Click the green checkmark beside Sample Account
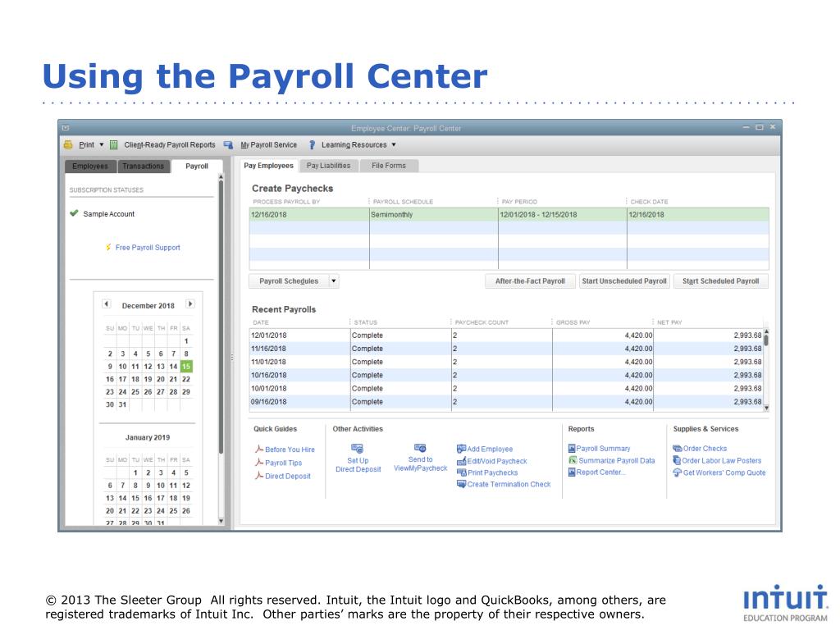 [x=74, y=213]
